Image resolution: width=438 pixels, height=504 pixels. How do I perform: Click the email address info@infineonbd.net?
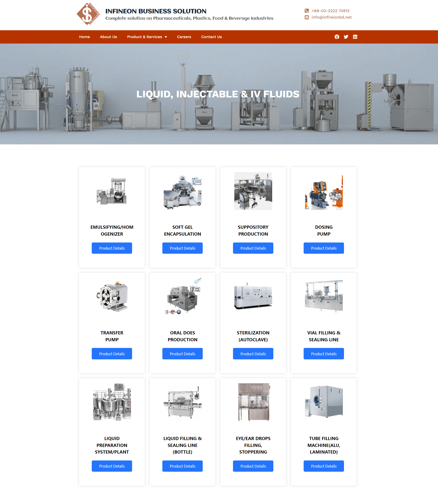tap(331, 17)
